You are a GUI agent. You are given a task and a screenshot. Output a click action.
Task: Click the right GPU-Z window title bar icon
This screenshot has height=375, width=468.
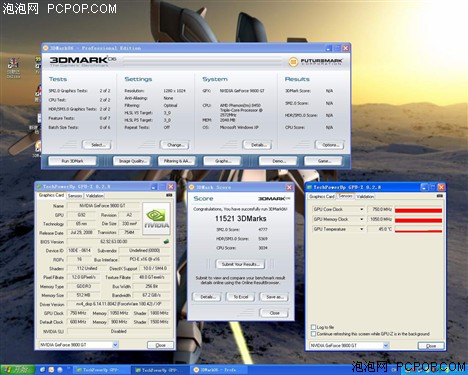click(309, 187)
